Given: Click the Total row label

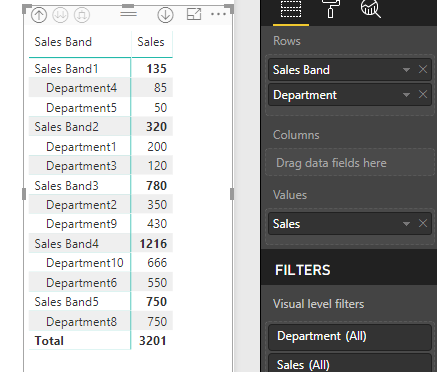Looking at the screenshot, I should 49,341.
